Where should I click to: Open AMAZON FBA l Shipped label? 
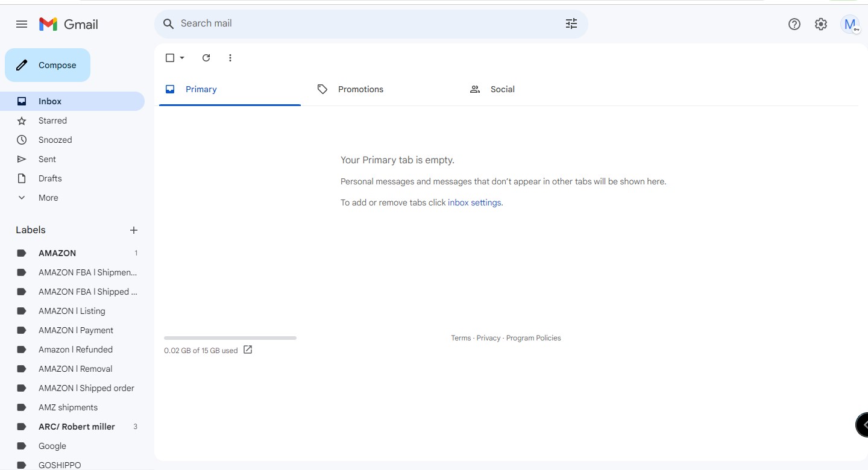pos(72,292)
